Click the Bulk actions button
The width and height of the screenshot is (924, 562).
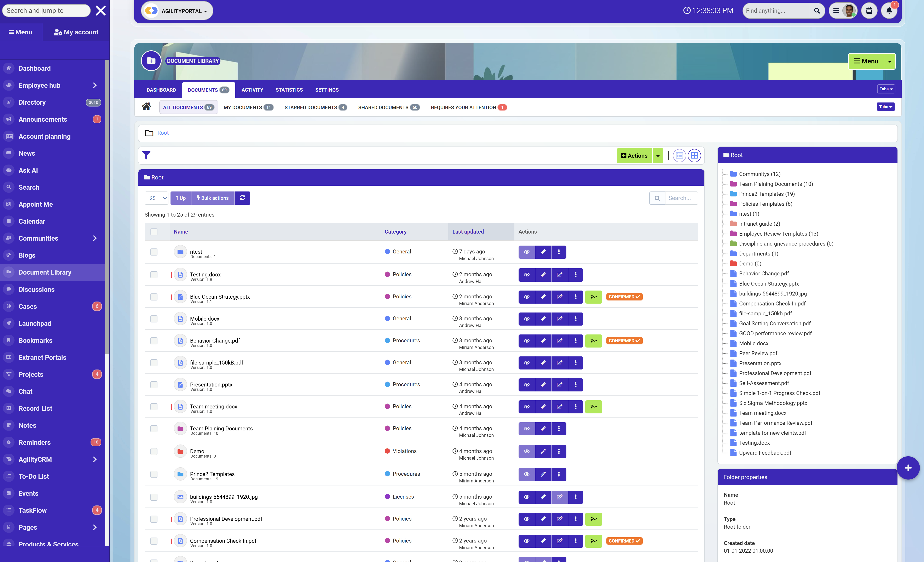tap(213, 198)
